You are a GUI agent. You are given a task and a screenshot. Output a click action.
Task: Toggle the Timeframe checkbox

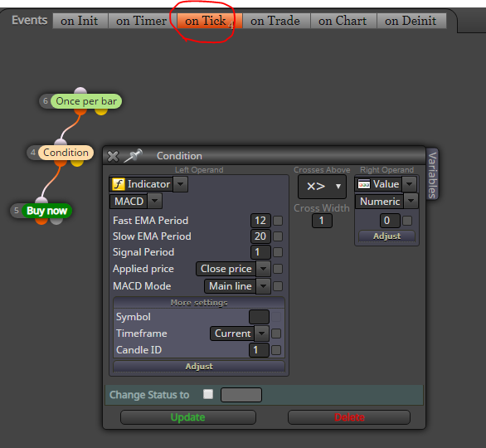coord(276,334)
